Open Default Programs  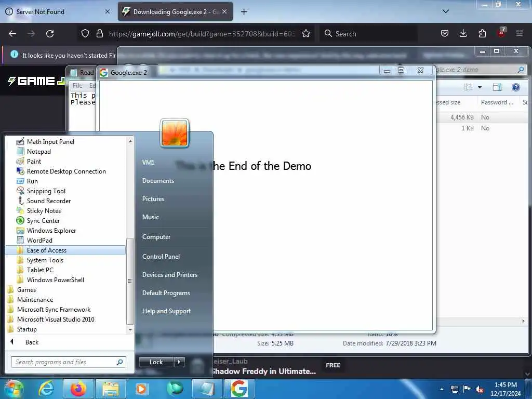click(166, 293)
